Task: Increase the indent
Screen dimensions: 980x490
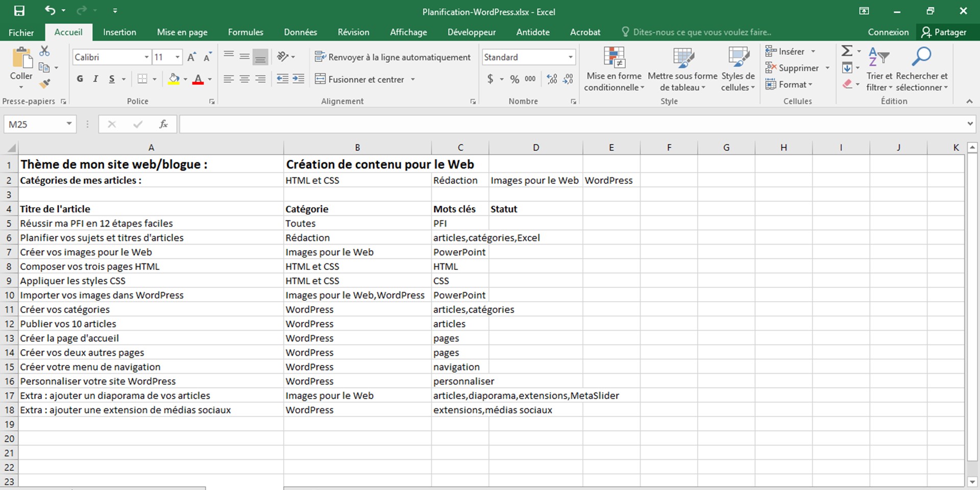Action: tap(299, 79)
